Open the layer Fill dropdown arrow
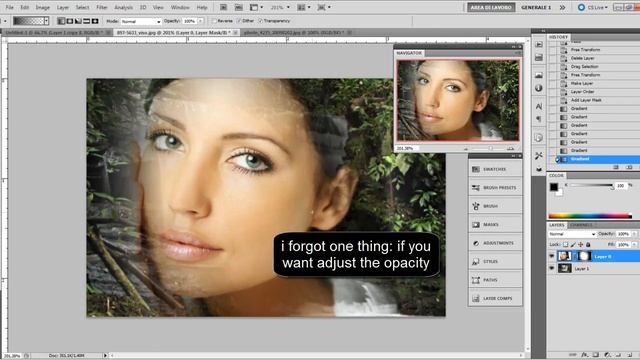The height and width of the screenshot is (360, 640). (x=634, y=244)
